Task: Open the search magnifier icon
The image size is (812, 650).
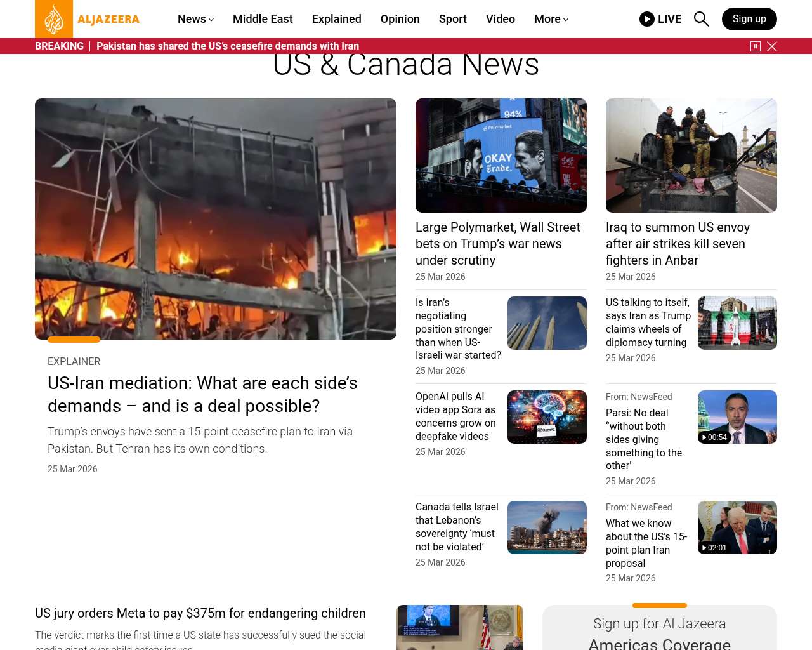Action: click(701, 19)
